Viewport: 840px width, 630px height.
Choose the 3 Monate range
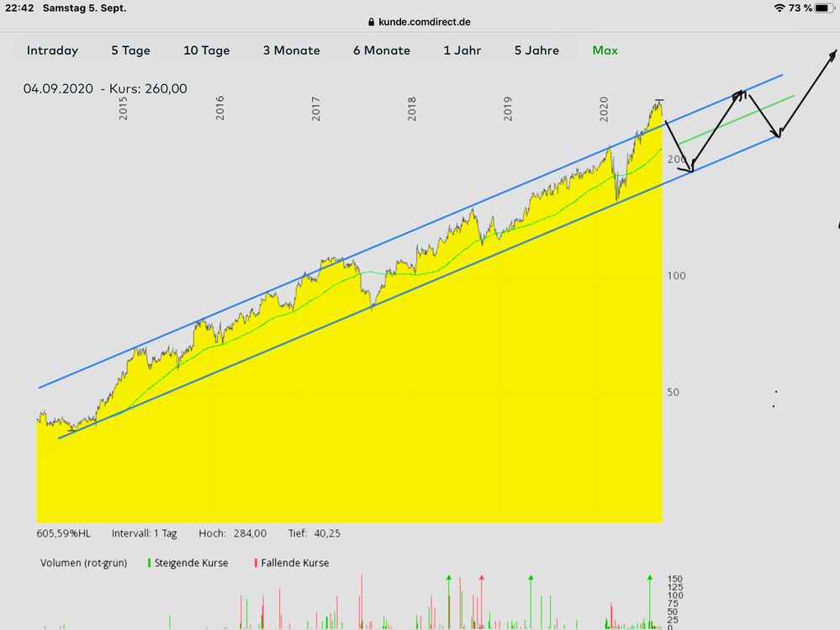291,50
